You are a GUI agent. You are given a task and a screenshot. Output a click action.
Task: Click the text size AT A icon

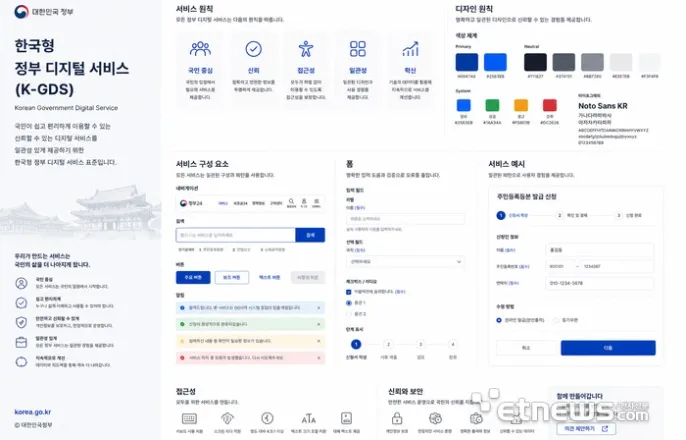(308, 419)
